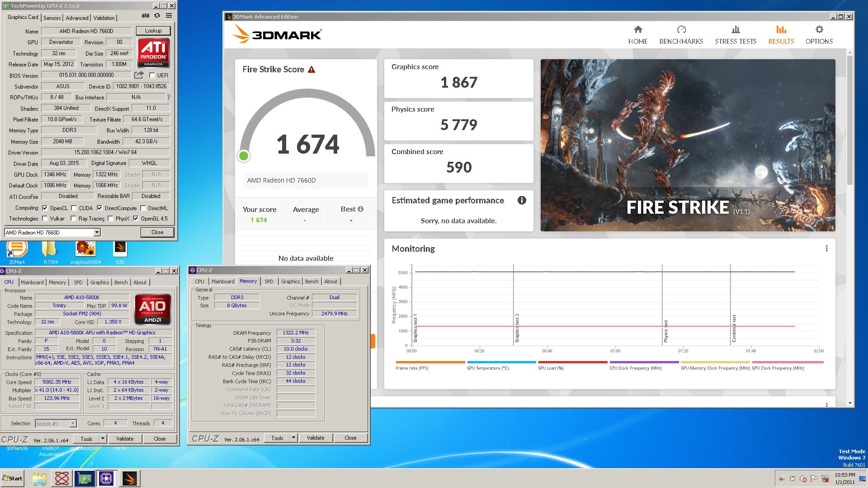Open the SPD tab in CPU-Z Memory window
Viewport: 868px width, 488px height.
click(x=269, y=282)
